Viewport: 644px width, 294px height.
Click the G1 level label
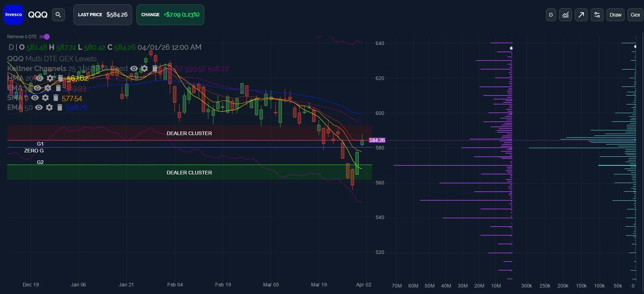[40, 144]
